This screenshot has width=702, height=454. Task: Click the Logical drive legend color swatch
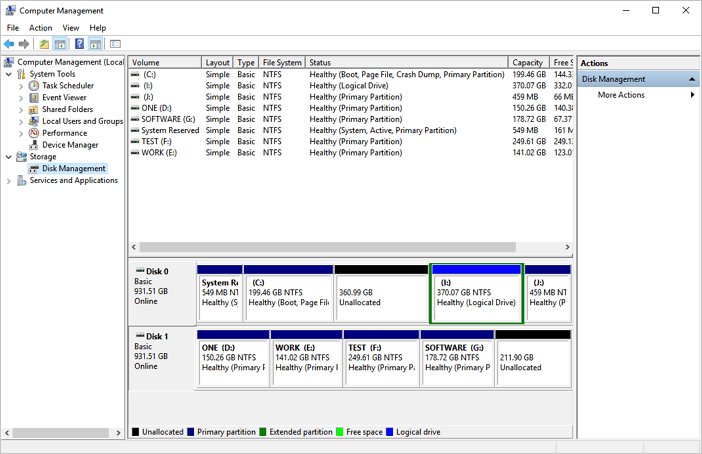coord(390,432)
